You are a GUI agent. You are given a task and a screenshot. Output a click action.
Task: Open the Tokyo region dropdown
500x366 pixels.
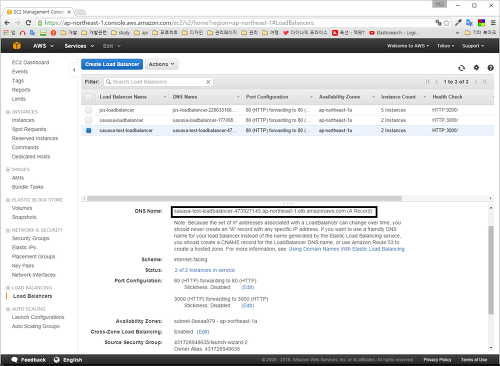[445, 46]
